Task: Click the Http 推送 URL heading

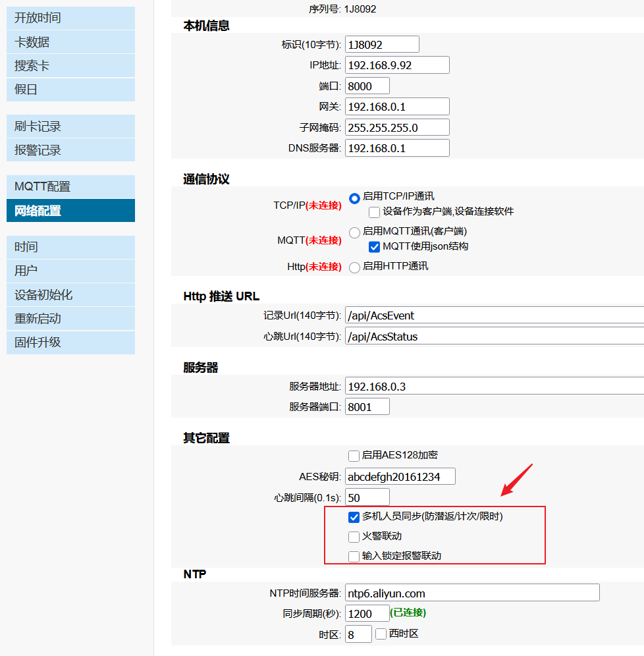Action: tap(221, 296)
